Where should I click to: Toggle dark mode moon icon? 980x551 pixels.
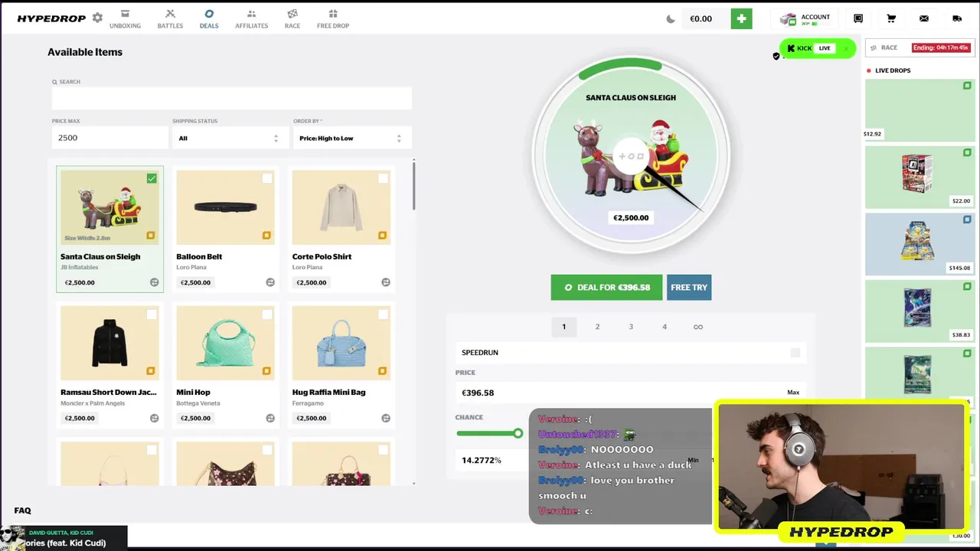(x=671, y=19)
